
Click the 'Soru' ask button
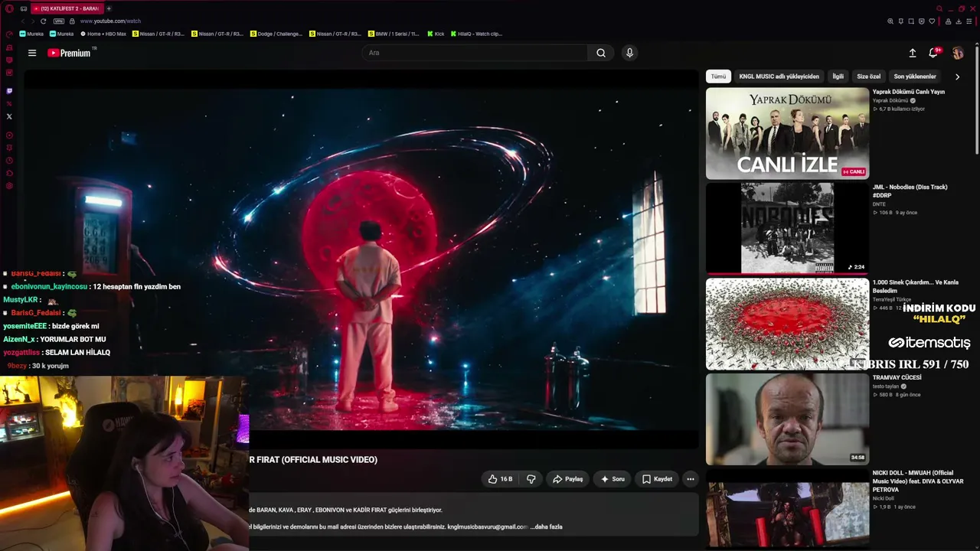tap(612, 479)
